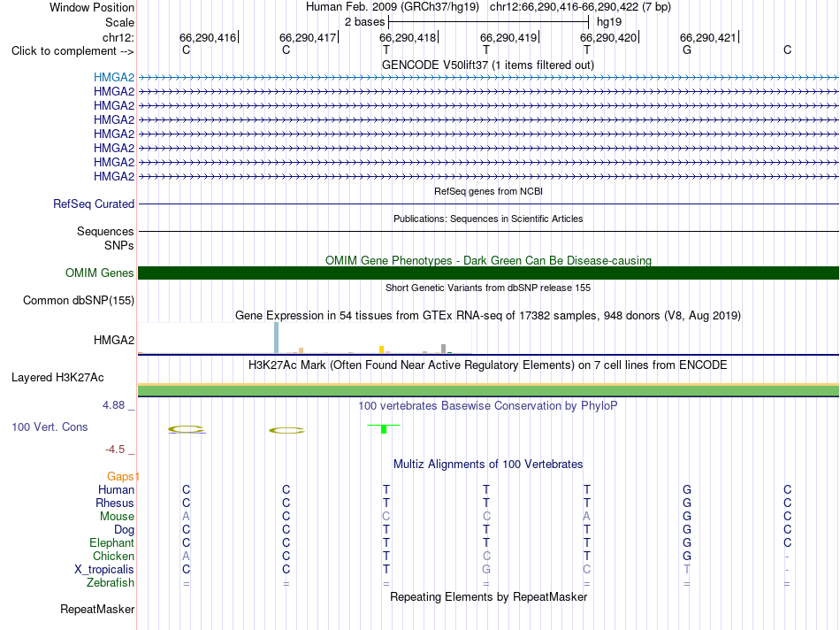Click the PhyloP lower limit value -4.5
Screen dimensions: 840x630
(x=115, y=449)
